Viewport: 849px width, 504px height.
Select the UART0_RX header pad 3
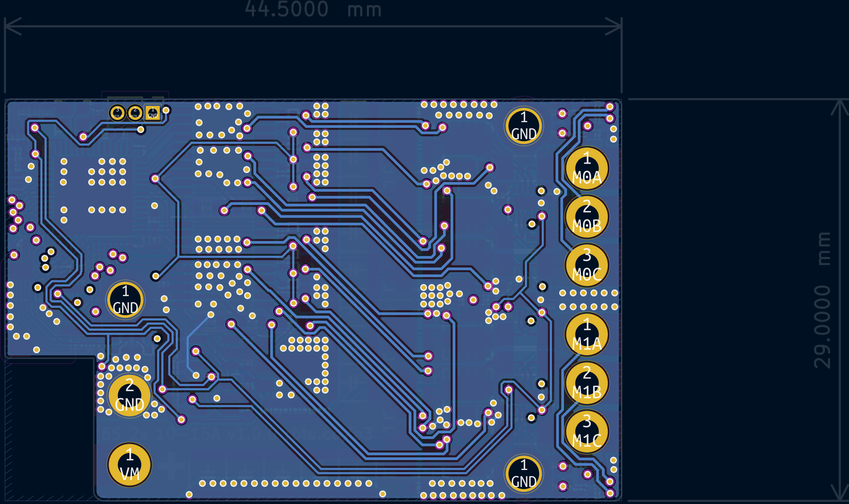(x=117, y=113)
